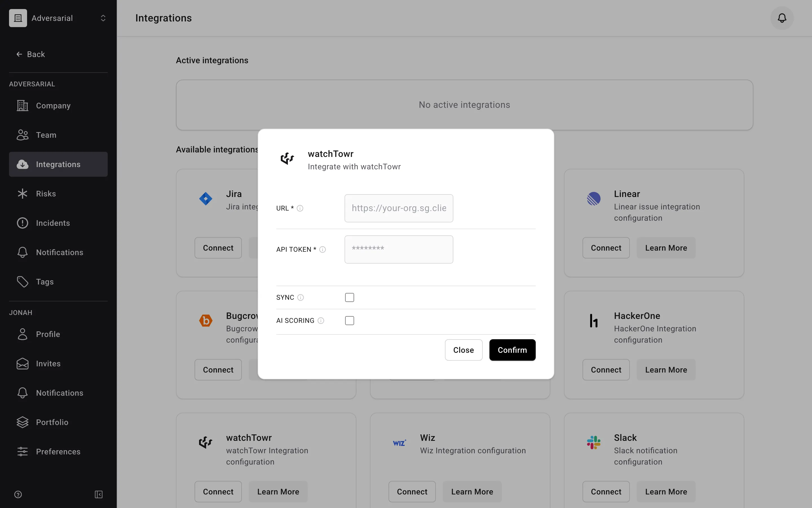The width and height of the screenshot is (812, 508).
Task: Open Adversarial Notifications in the sidebar
Action: coord(58,252)
